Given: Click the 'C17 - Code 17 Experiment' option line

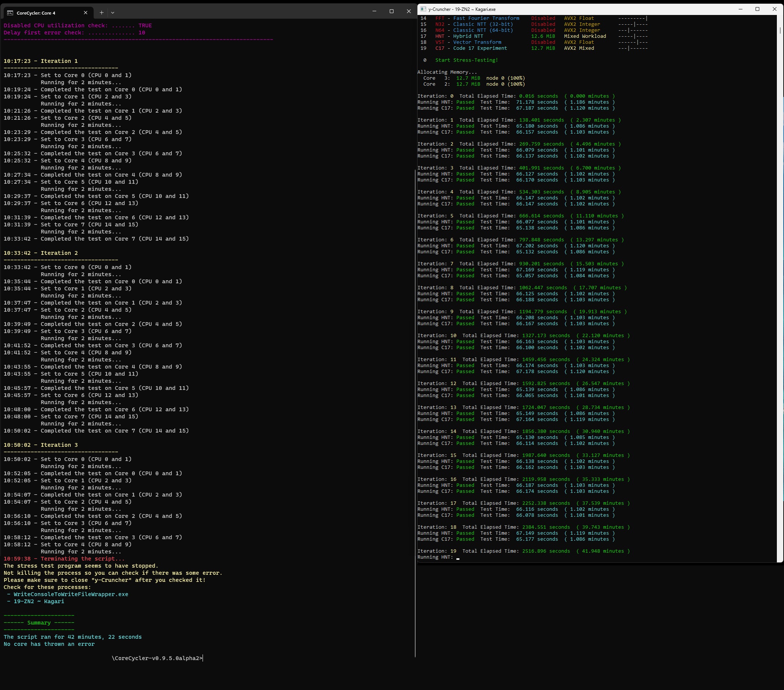Looking at the screenshot, I should (x=471, y=48).
